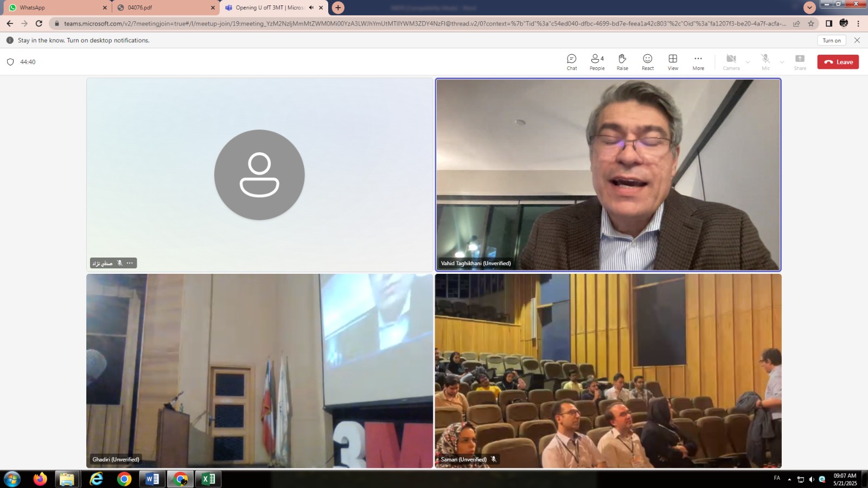Show the People participants list
The height and width of the screenshot is (488, 868).
tap(597, 62)
